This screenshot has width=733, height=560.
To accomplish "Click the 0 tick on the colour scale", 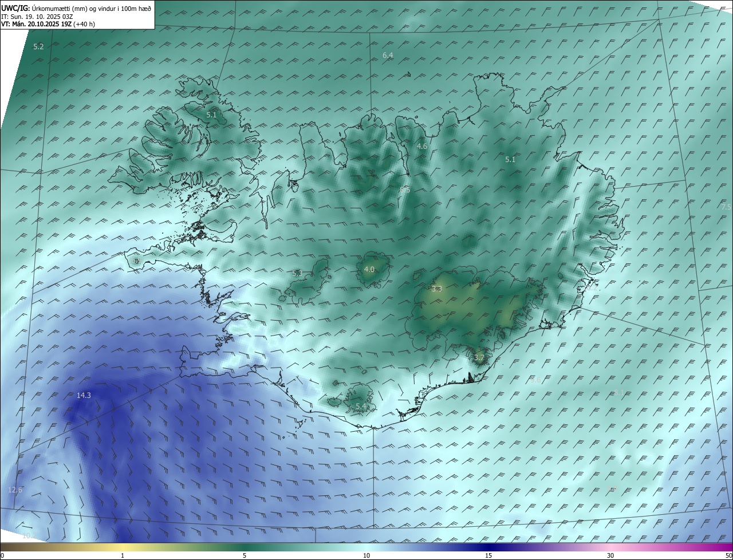I will coord(2,555).
